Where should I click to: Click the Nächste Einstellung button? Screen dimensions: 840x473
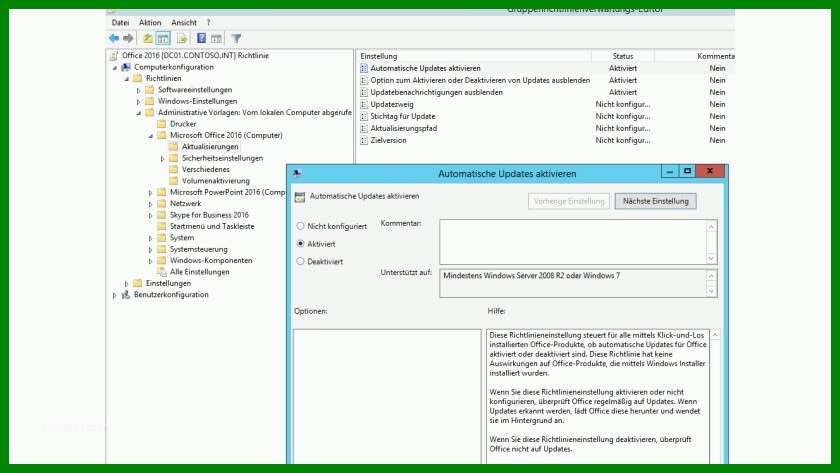point(656,201)
